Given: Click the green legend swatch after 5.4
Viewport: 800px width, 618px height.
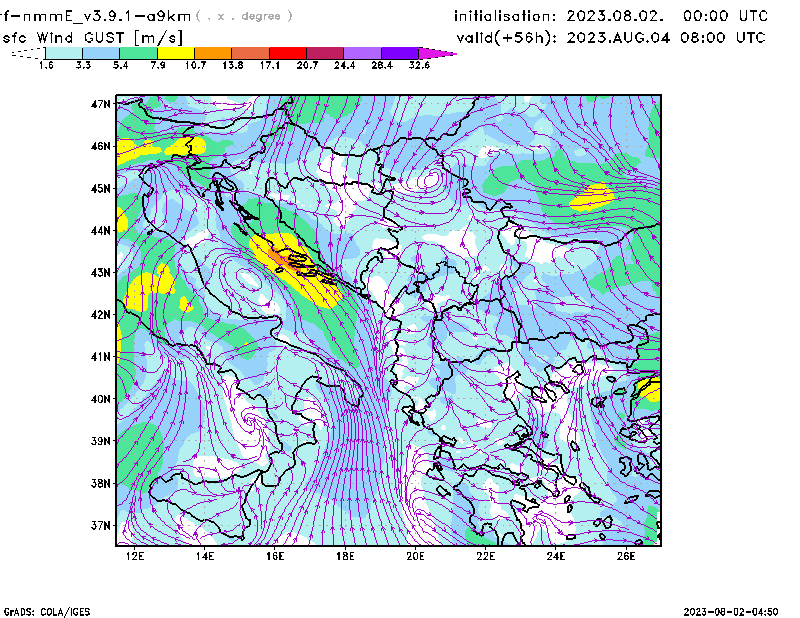Looking at the screenshot, I should pyautogui.click(x=139, y=53).
